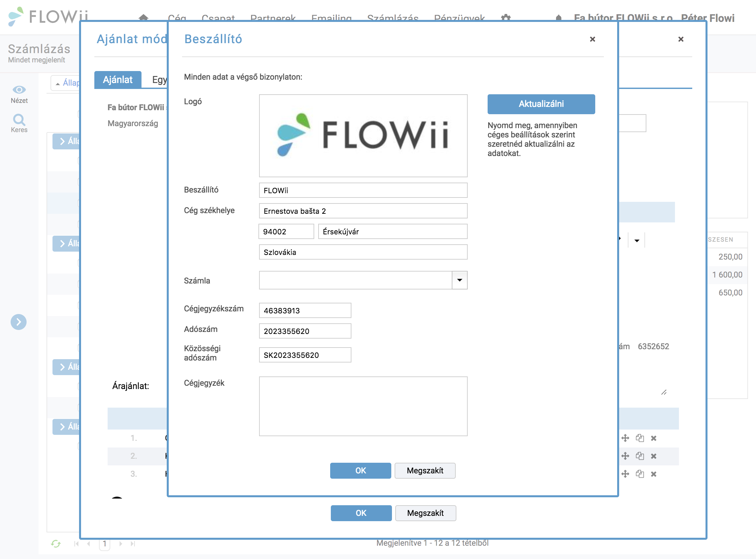Click the Aktualizálni button
The image size is (756, 559).
coord(541,104)
